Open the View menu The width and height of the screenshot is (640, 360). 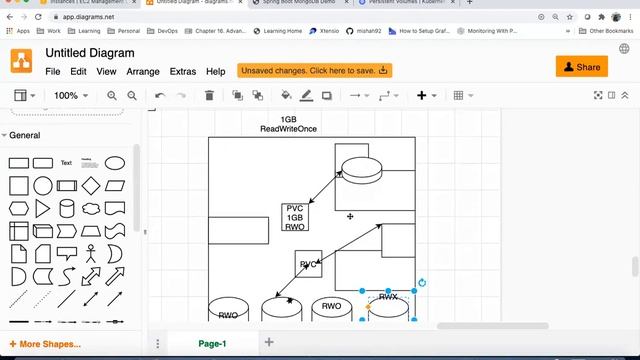click(106, 71)
